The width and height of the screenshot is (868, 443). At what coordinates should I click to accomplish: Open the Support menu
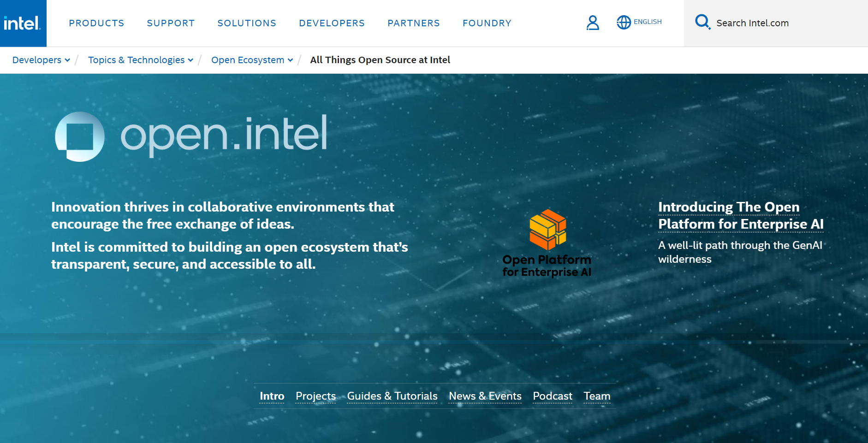point(171,23)
